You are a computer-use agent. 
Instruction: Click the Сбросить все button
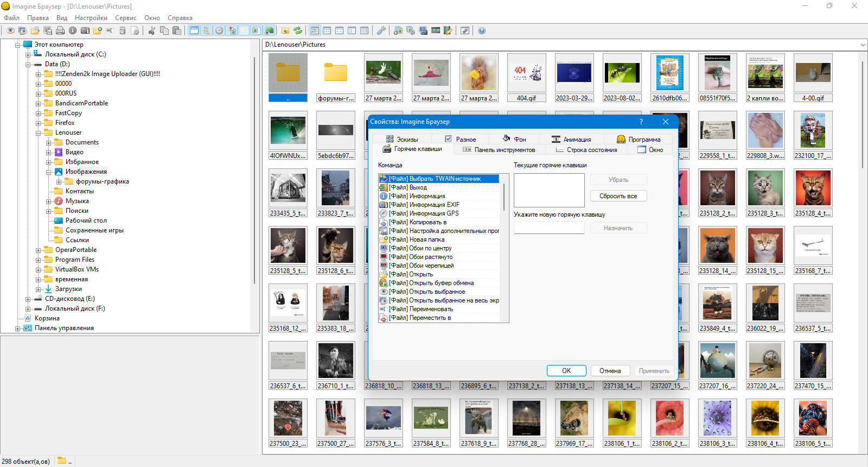(x=618, y=196)
